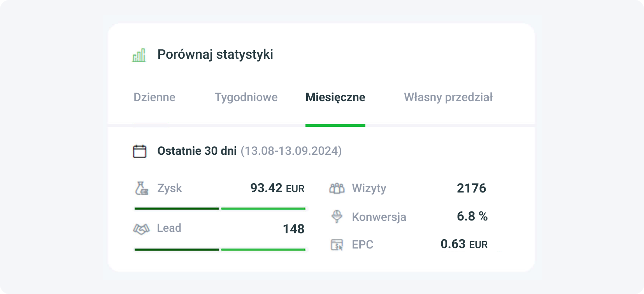Image resolution: width=644 pixels, height=294 pixels.
Task: Click the EPC earnings-per-click icon
Action: click(337, 245)
